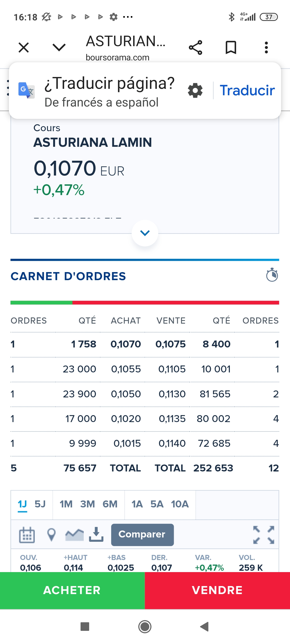Switch chart to 1M period
This screenshot has height=644, width=290.
coord(66,504)
